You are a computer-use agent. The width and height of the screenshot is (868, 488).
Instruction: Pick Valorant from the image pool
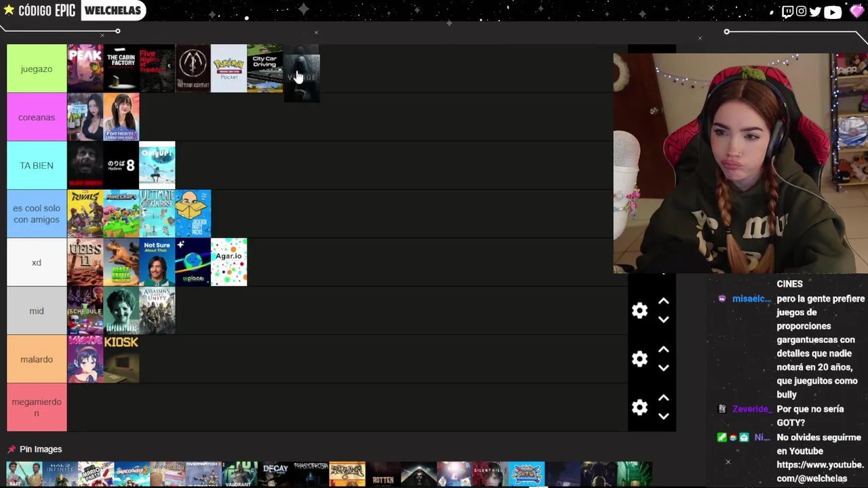point(240,474)
